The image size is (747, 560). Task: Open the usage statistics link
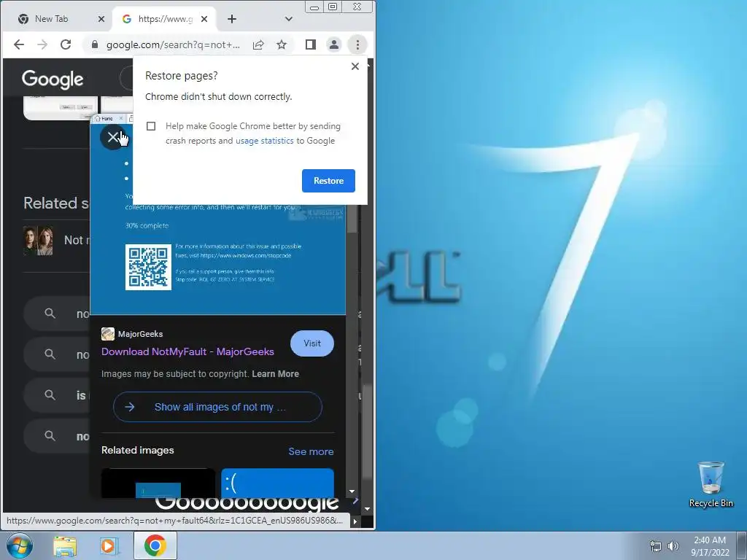point(264,141)
